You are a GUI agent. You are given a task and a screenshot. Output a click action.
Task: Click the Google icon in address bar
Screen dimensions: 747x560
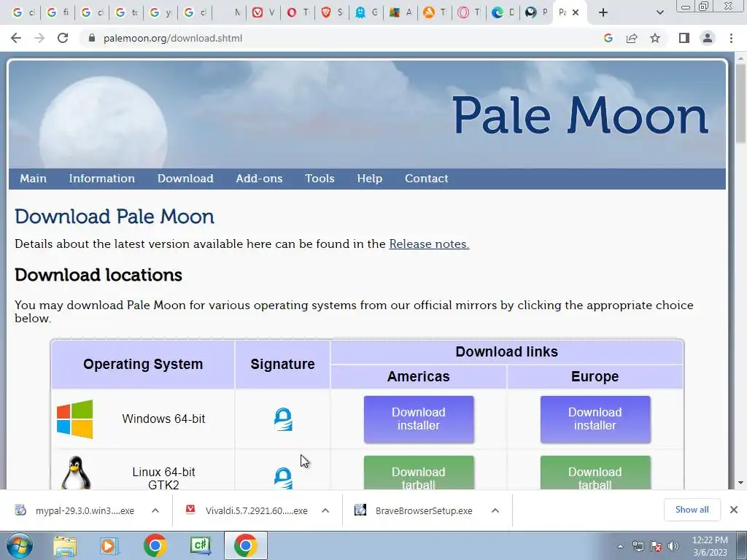[x=608, y=38]
